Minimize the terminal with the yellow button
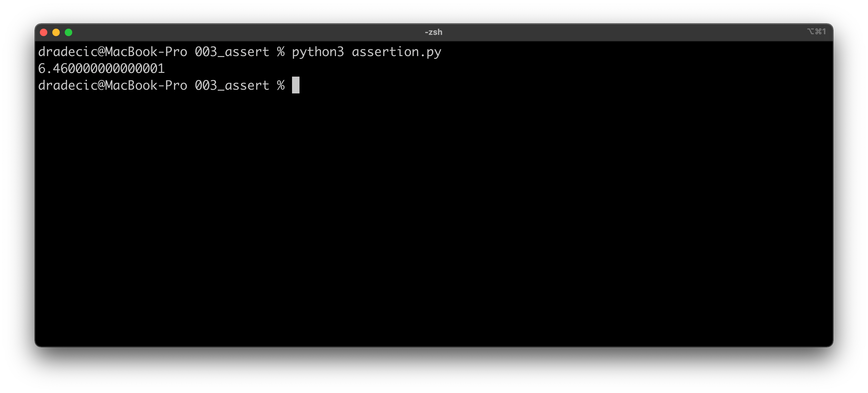 click(x=56, y=32)
